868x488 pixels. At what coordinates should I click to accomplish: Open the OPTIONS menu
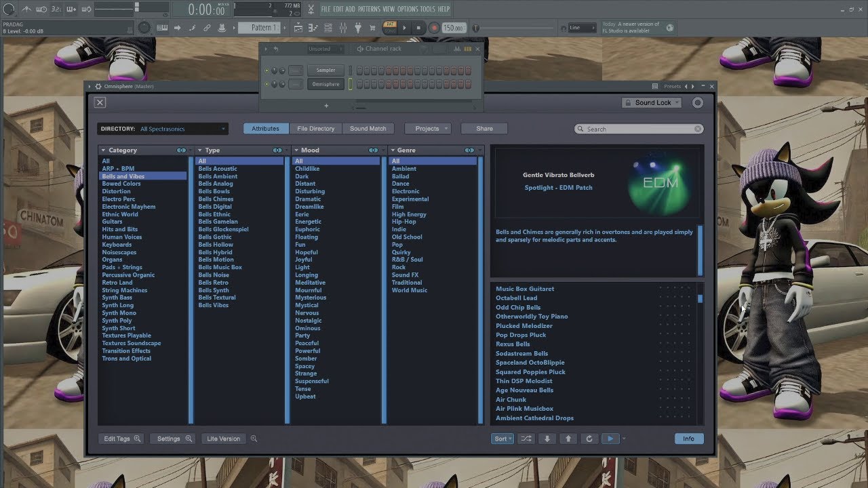click(x=408, y=9)
